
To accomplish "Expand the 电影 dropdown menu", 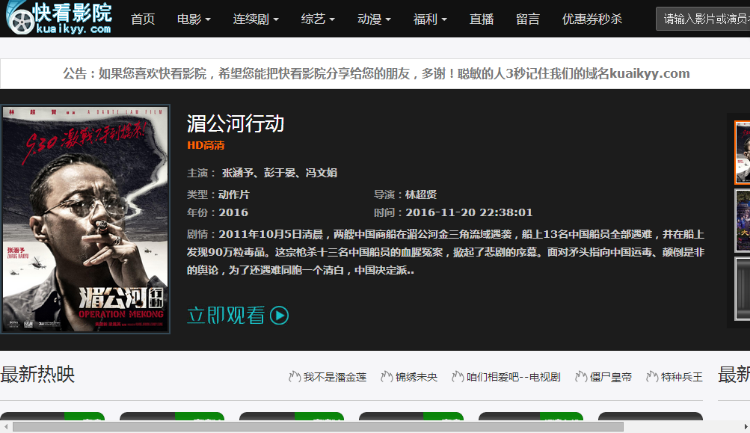I will point(194,19).
